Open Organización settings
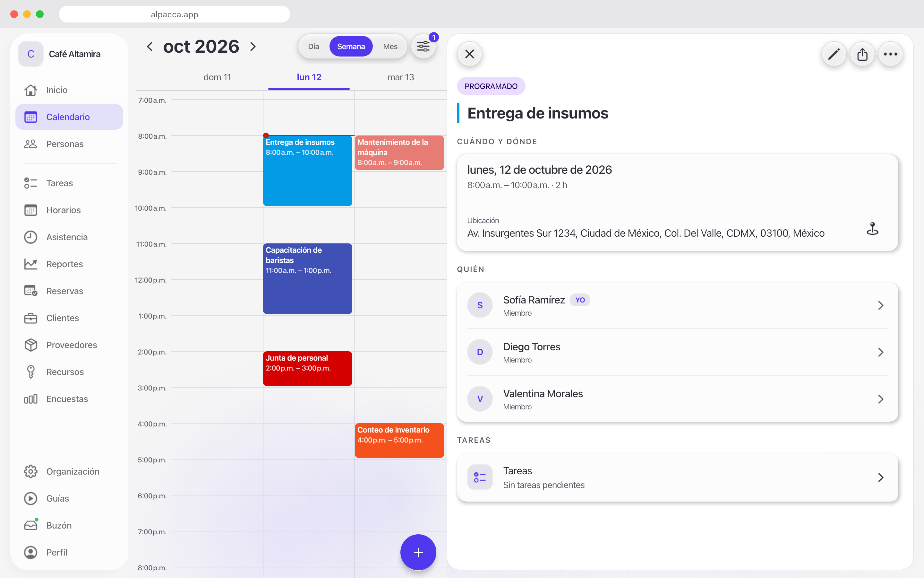Image resolution: width=924 pixels, height=578 pixels. (69, 471)
